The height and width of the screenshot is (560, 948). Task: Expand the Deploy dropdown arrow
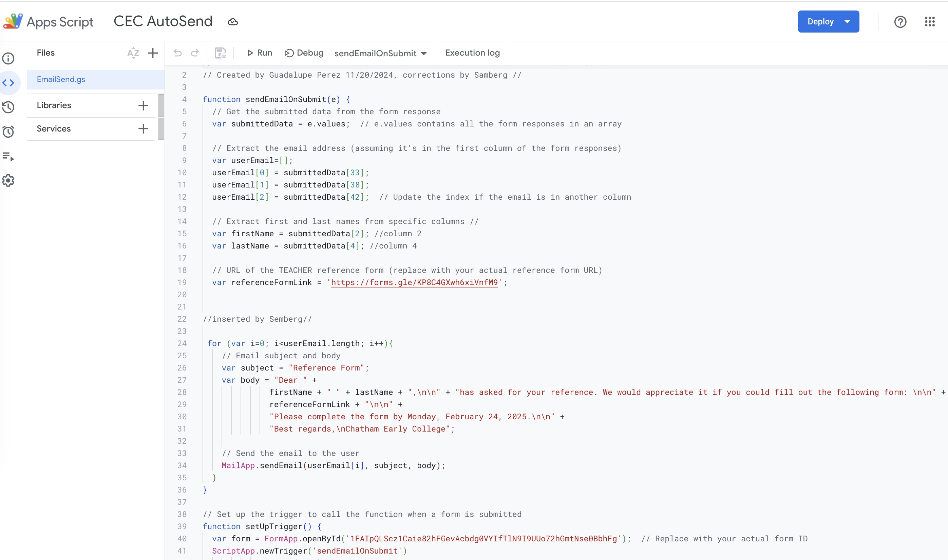(x=847, y=21)
